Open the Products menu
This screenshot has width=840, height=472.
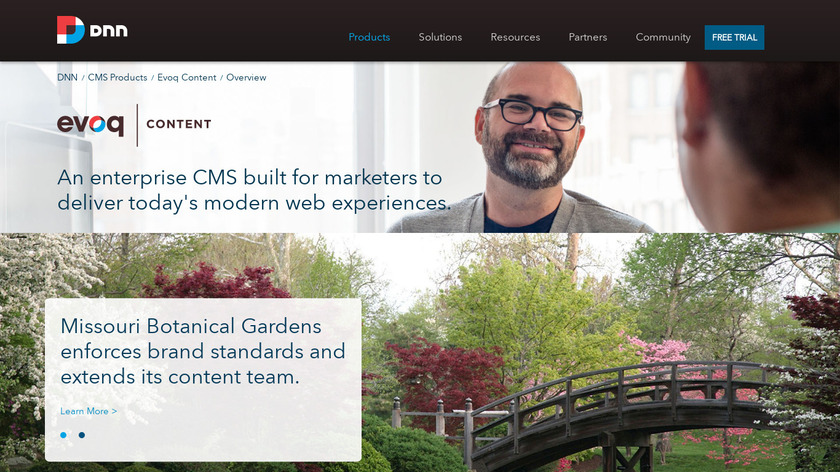(x=369, y=37)
